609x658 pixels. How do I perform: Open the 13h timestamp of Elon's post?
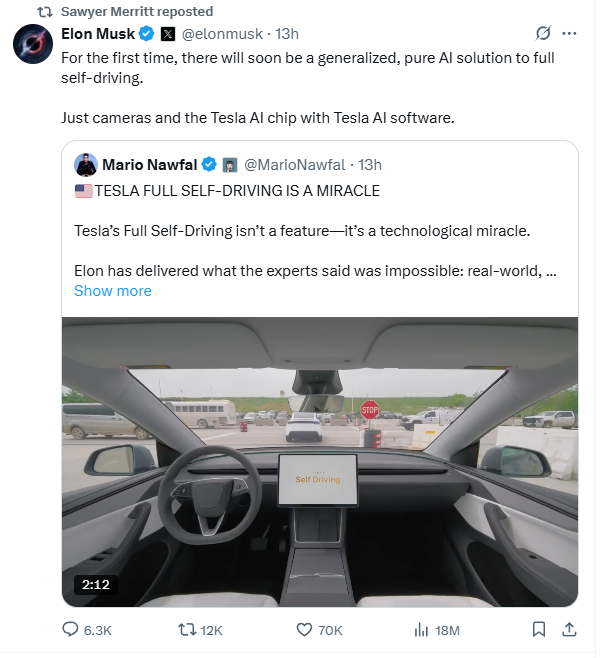[x=287, y=34]
